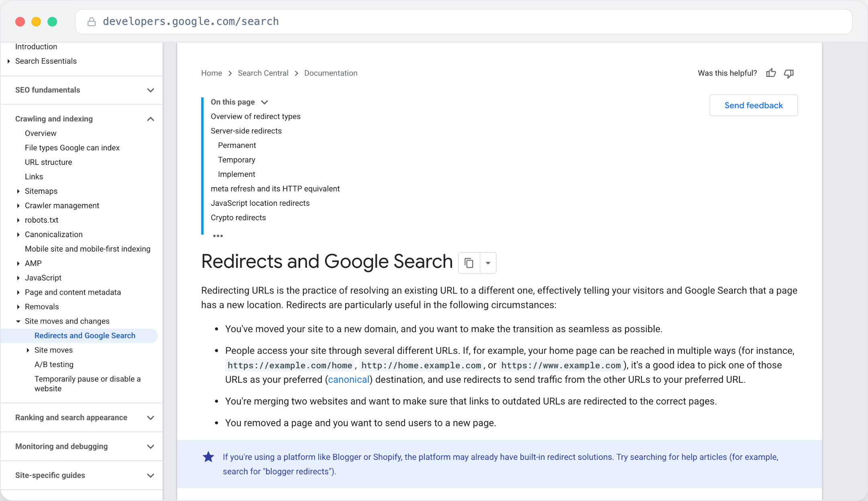Show more items with the three dots
Viewport: 868px width, 501px height.
point(218,236)
